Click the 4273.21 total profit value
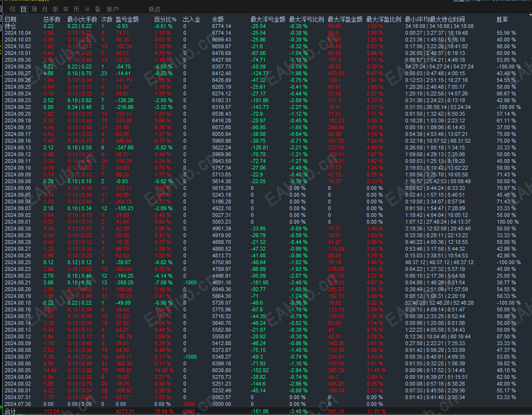Viewport: 532px width, 415px height. click(125, 411)
